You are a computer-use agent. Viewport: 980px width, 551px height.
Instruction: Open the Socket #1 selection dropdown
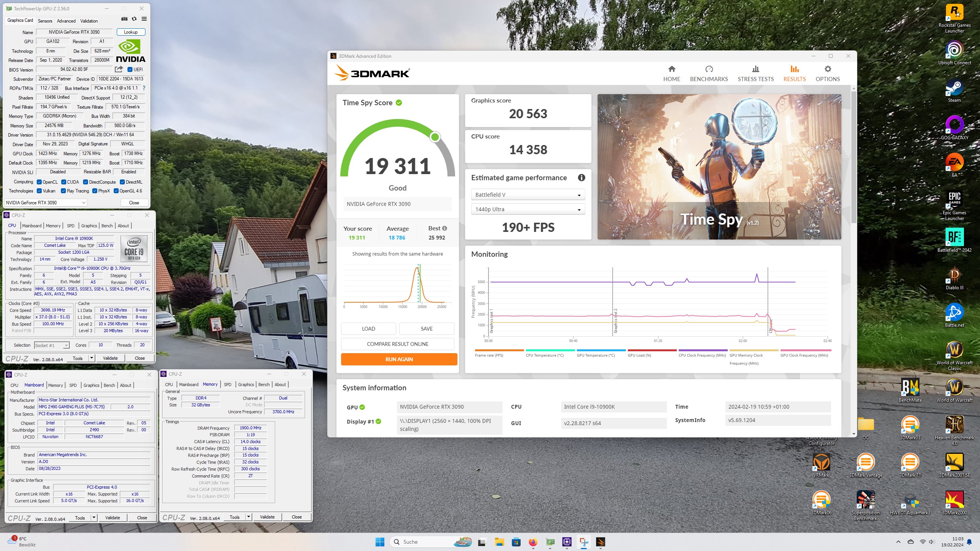tap(52, 345)
